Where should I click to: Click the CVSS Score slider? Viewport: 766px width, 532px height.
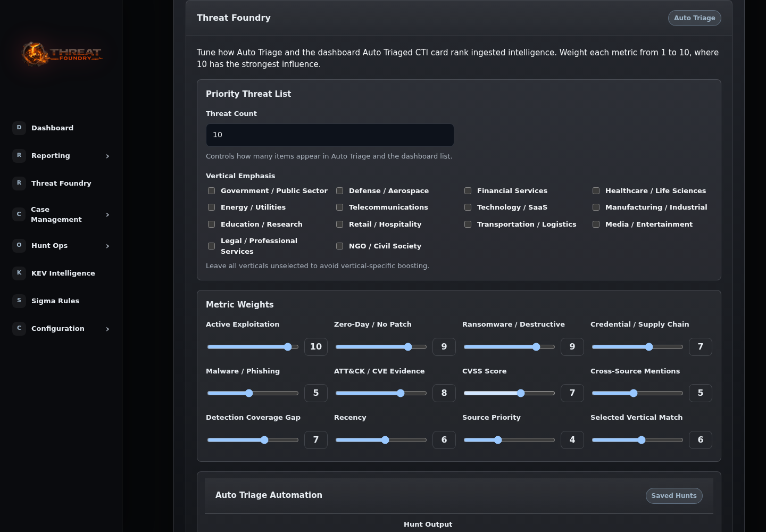pos(509,393)
